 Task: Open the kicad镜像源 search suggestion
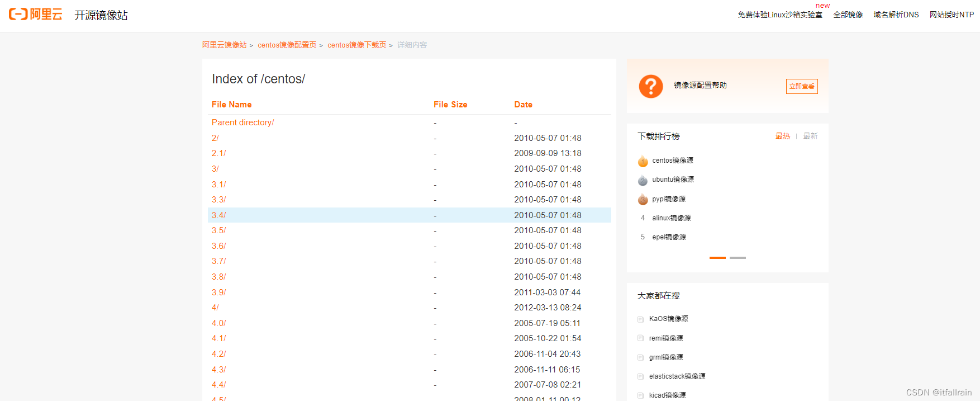click(667, 395)
